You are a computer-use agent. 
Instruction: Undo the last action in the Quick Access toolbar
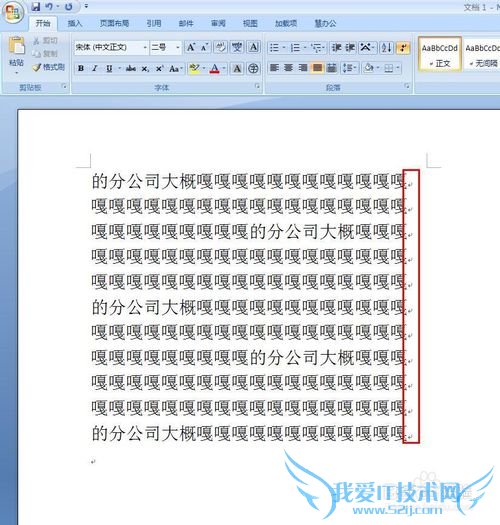coord(49,6)
